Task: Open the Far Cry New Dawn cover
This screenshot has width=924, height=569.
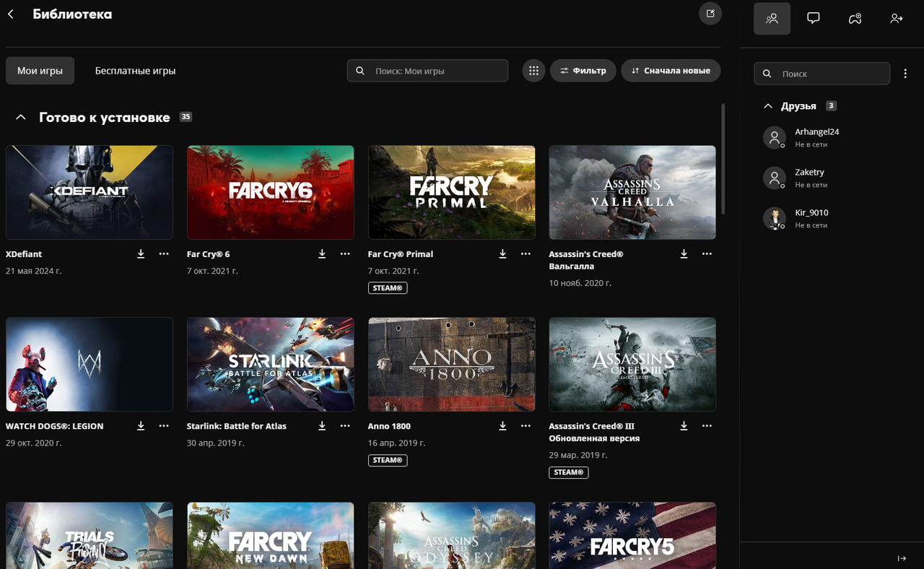Action: tap(271, 535)
